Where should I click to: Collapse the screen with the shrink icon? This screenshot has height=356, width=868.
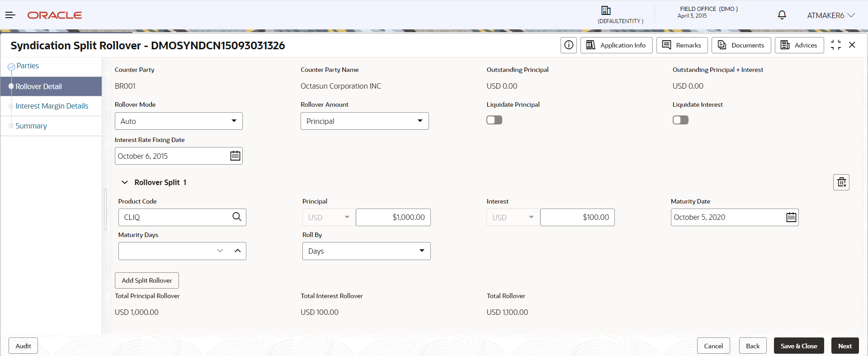836,45
